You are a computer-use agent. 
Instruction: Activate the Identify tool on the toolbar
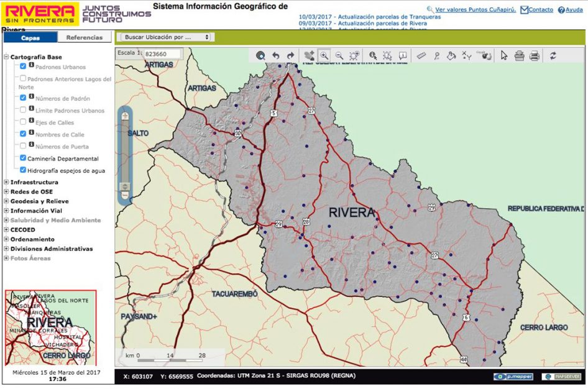tap(374, 55)
